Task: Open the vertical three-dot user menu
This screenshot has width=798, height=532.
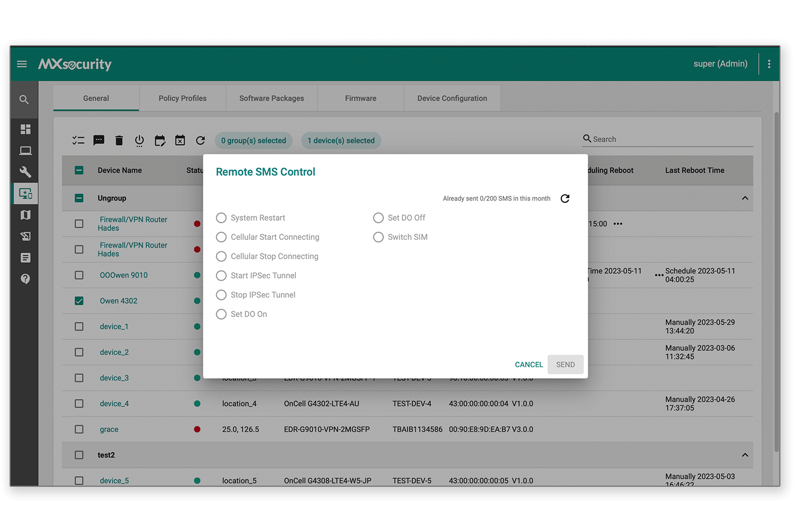Action: coord(769,64)
